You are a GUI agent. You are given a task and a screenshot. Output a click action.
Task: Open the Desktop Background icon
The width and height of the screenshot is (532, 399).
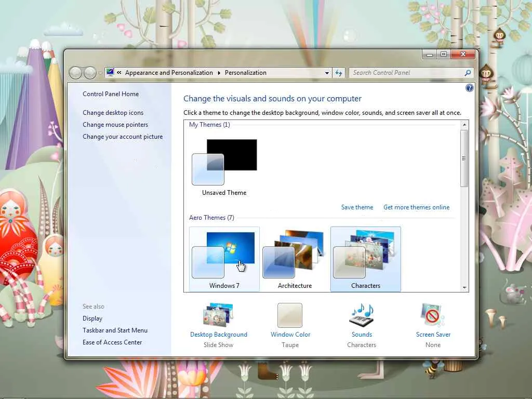coord(218,315)
